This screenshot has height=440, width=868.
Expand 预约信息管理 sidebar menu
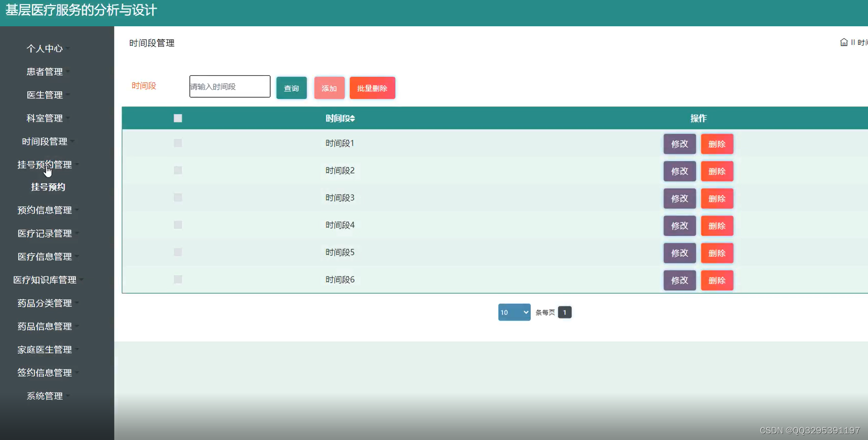(47, 210)
